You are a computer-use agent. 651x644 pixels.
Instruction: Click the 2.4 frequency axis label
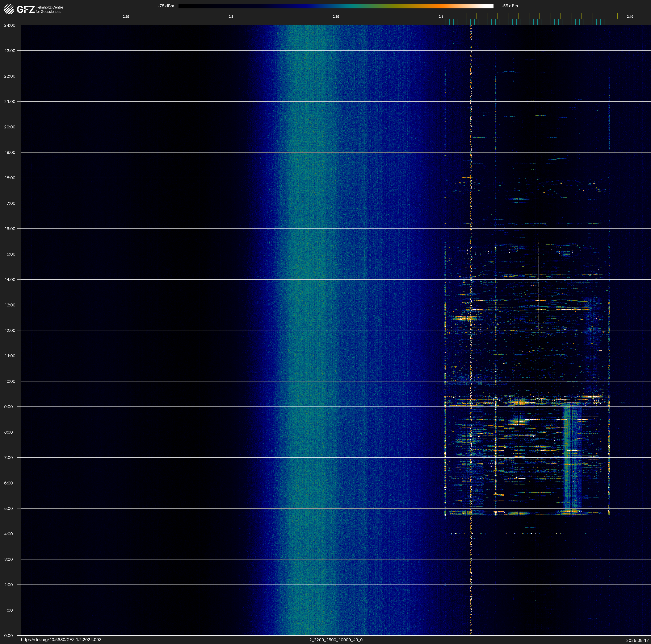[x=441, y=17]
